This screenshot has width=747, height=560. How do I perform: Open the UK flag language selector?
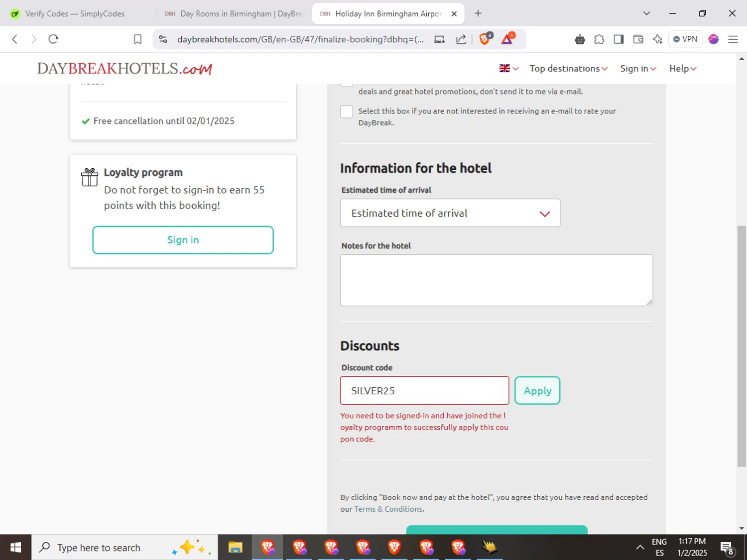(x=509, y=68)
